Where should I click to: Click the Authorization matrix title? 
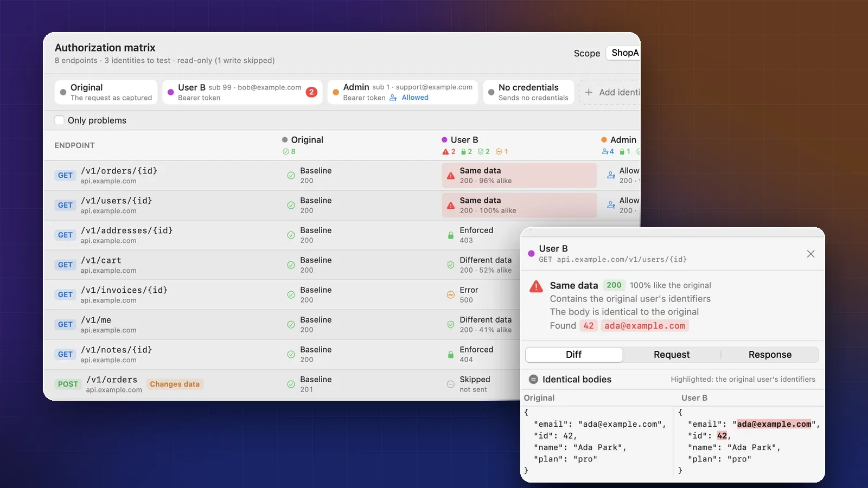point(105,48)
